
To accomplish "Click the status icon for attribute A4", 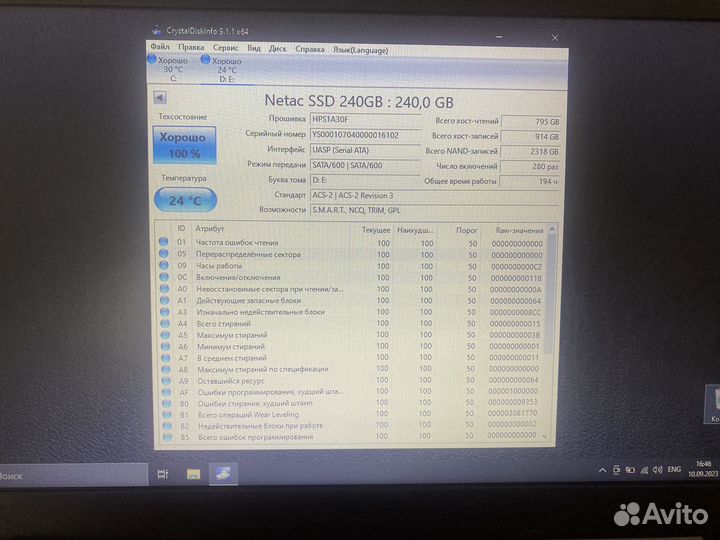I will click(165, 324).
